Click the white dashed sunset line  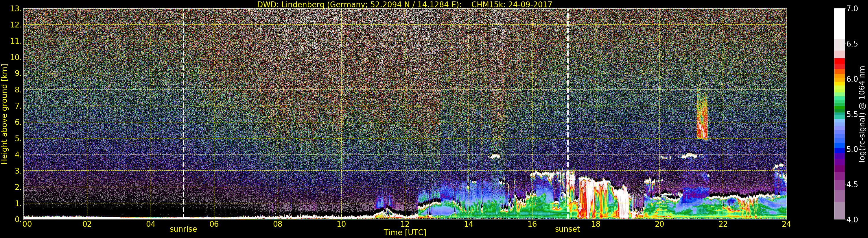click(x=568, y=114)
